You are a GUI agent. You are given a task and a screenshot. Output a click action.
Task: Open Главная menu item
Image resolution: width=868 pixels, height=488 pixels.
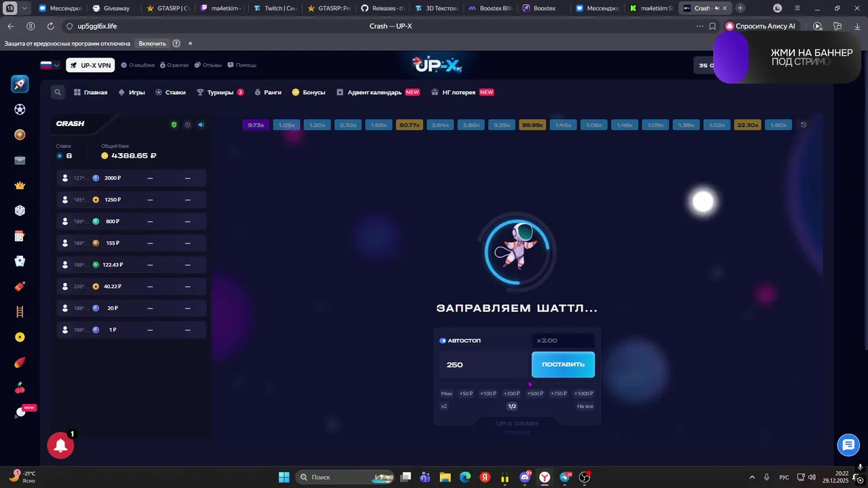pyautogui.click(x=91, y=92)
